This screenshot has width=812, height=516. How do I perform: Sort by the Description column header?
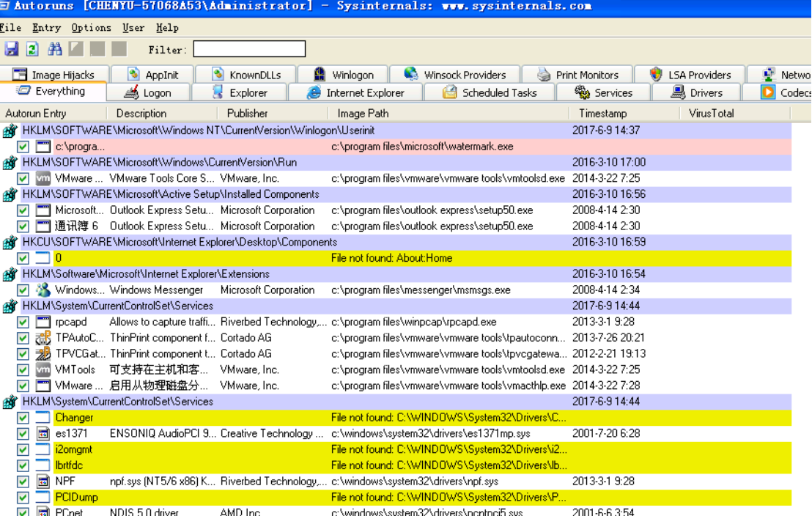click(x=161, y=113)
